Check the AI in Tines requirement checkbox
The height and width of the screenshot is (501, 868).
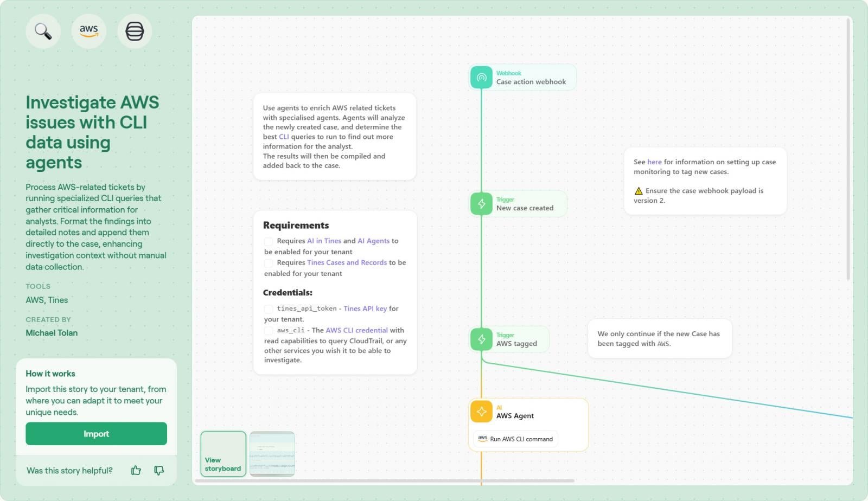coord(269,241)
